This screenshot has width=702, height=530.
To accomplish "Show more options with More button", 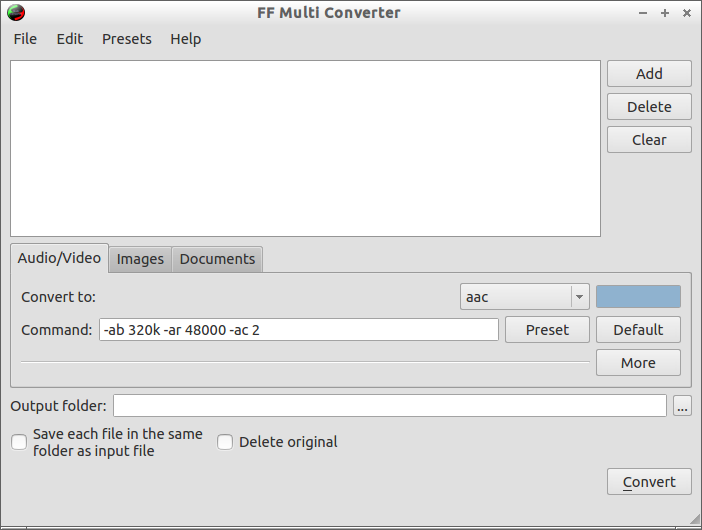I will point(638,363).
